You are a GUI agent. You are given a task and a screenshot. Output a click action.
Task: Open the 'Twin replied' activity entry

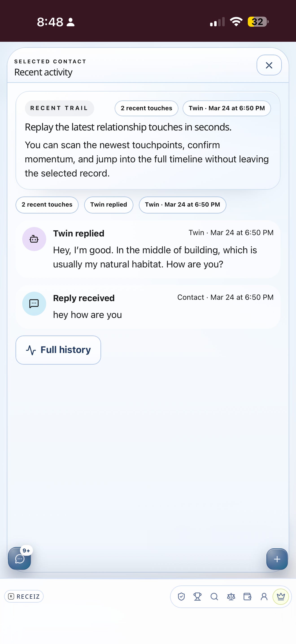(148, 249)
